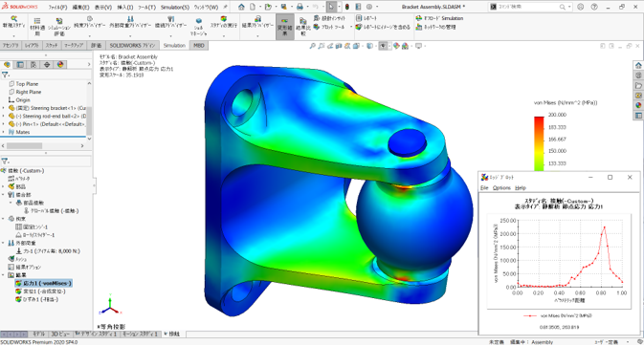
Task: Open the Results Advisor dropdown arrow
Action: [257, 36]
